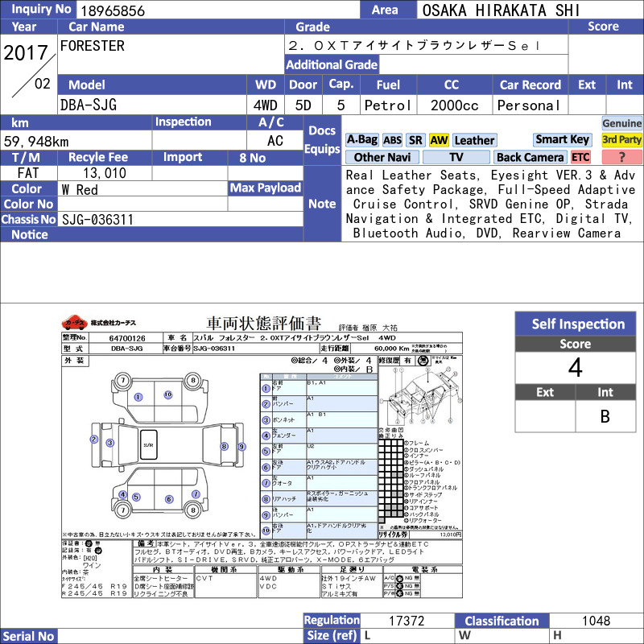Click damage marker 1 on car body diagram

point(138,397)
